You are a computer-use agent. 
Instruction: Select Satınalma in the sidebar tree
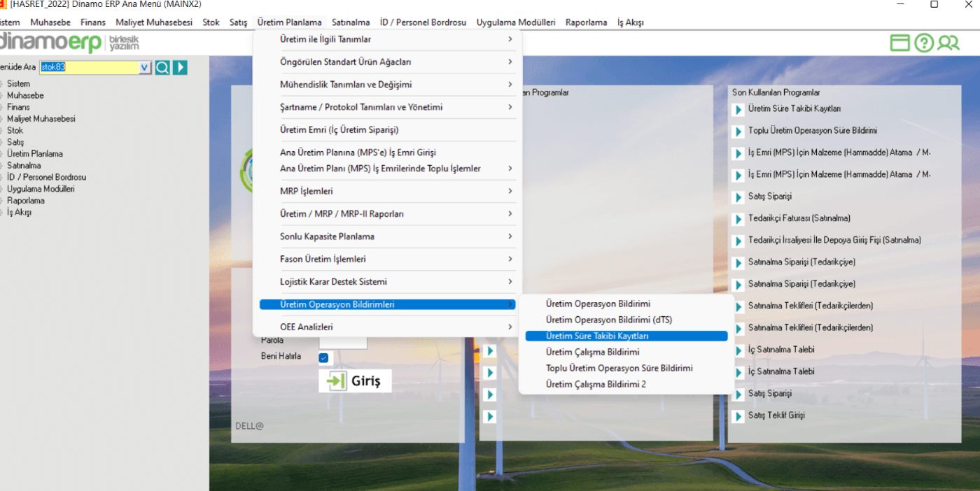tap(24, 166)
